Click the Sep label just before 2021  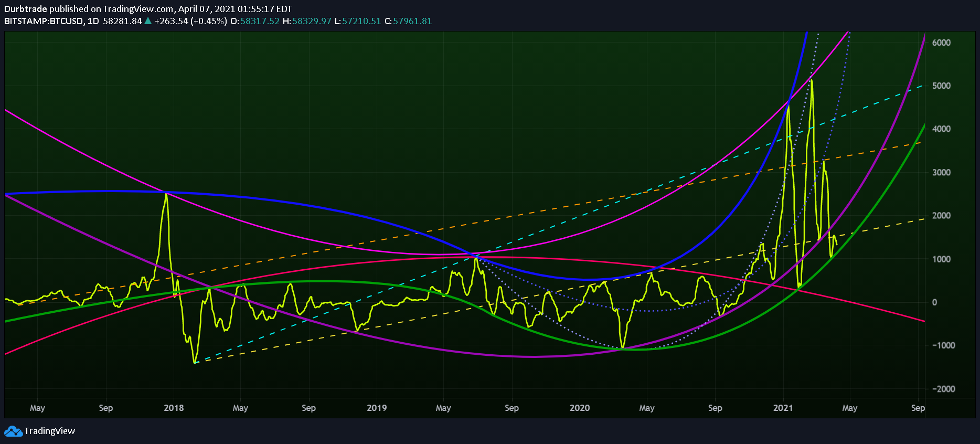(715, 408)
